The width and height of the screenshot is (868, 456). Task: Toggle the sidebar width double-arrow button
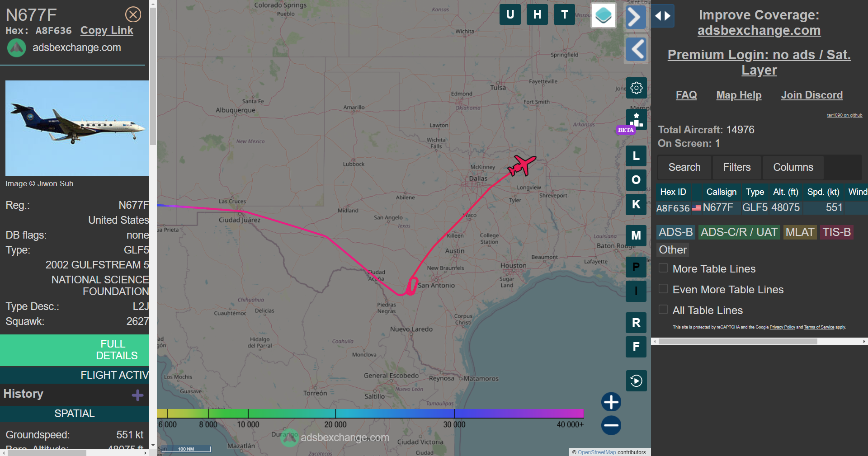point(663,16)
